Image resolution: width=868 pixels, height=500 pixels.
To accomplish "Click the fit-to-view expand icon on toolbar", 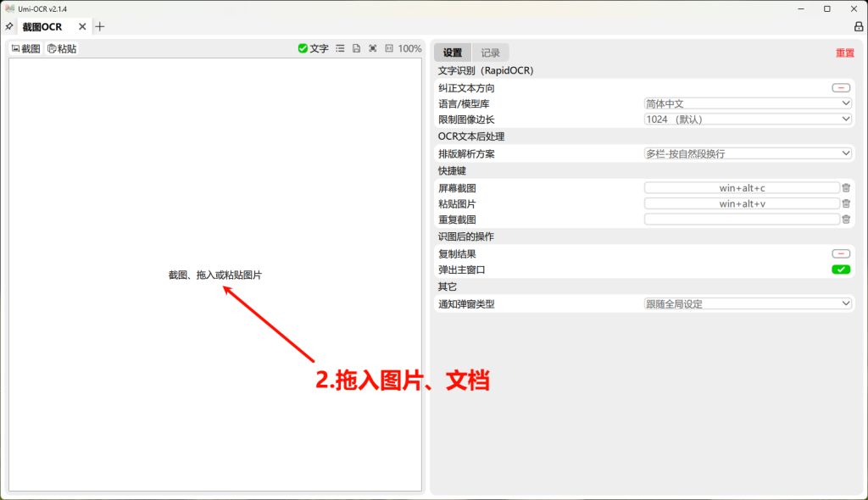I will (x=374, y=48).
